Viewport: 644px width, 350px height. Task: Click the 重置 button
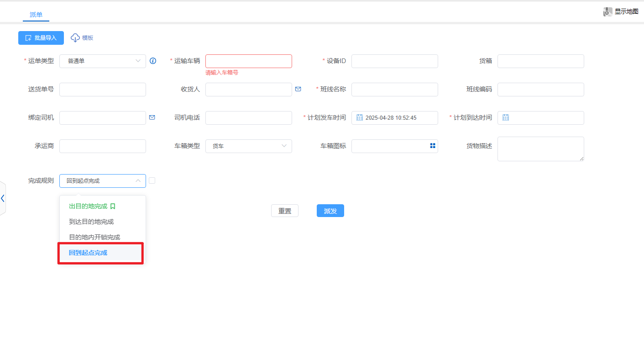point(285,211)
